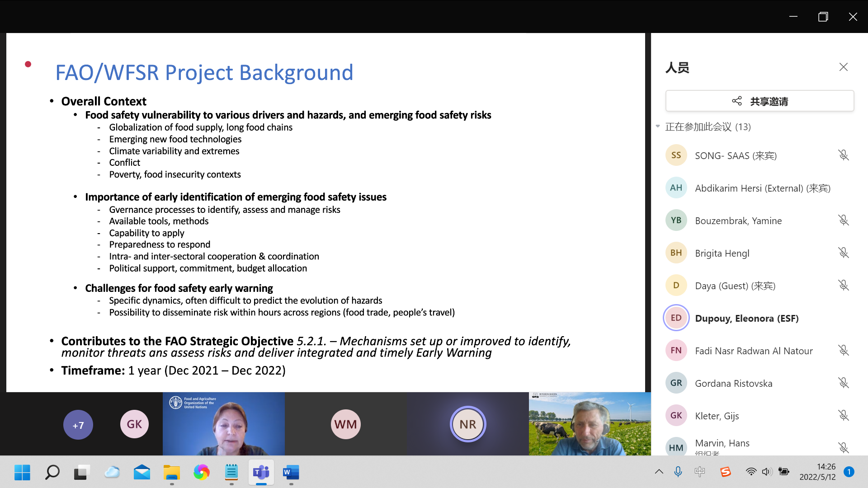Select WM participant tile
Screen dimensions: 868x488
[x=346, y=424]
